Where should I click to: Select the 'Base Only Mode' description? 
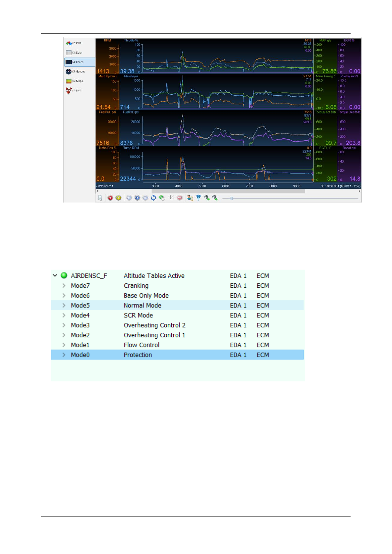click(x=146, y=296)
